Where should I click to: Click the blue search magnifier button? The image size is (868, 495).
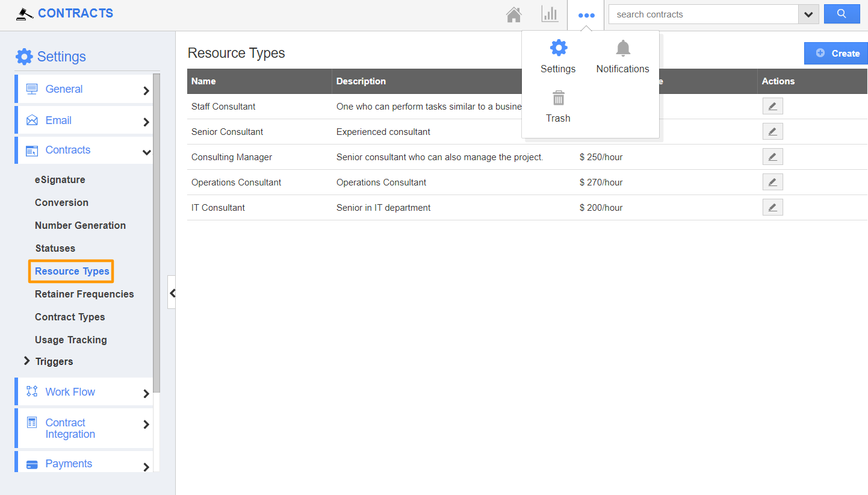[842, 13]
